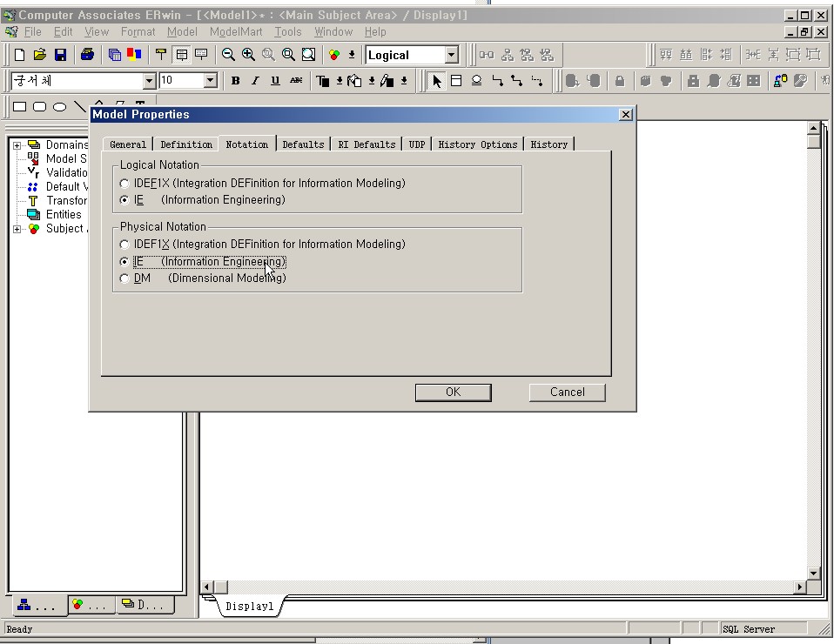This screenshot has height=644, width=834.
Task: Click the text color swatch icon
Action: pyautogui.click(x=322, y=81)
